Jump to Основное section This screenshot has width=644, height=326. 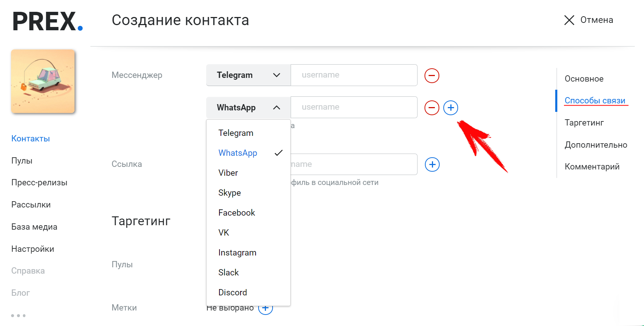coord(584,79)
